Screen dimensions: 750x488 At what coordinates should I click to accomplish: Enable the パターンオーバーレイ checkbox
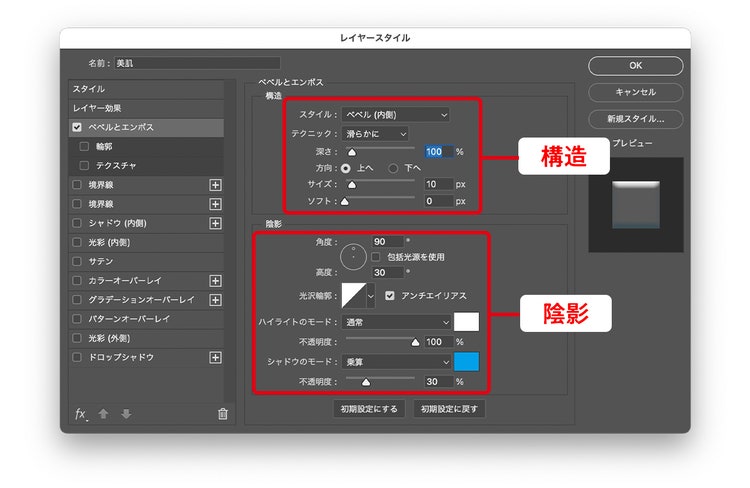(77, 319)
